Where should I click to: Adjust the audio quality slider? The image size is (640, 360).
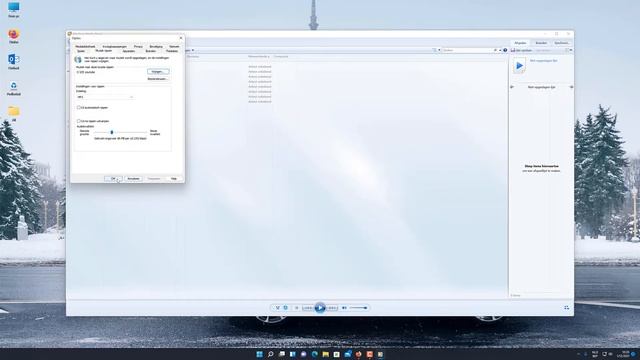(x=120, y=132)
